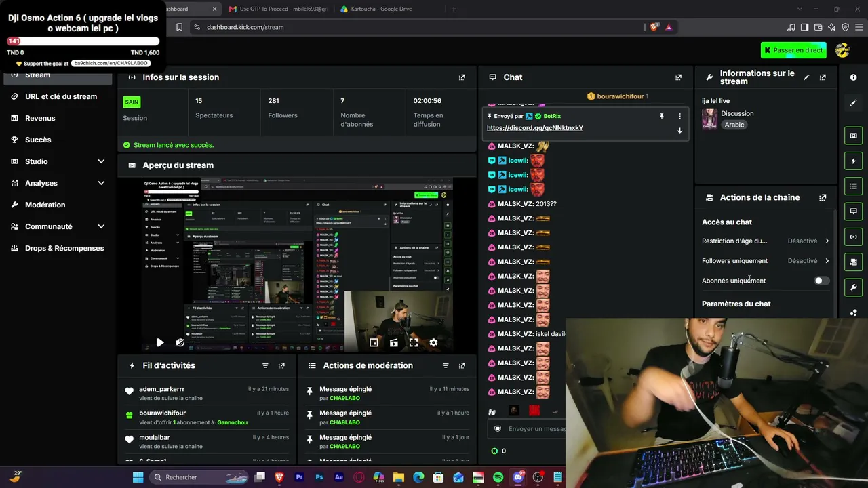Image resolution: width=868 pixels, height=488 pixels.
Task: Click the Arabic language tag
Action: (734, 125)
